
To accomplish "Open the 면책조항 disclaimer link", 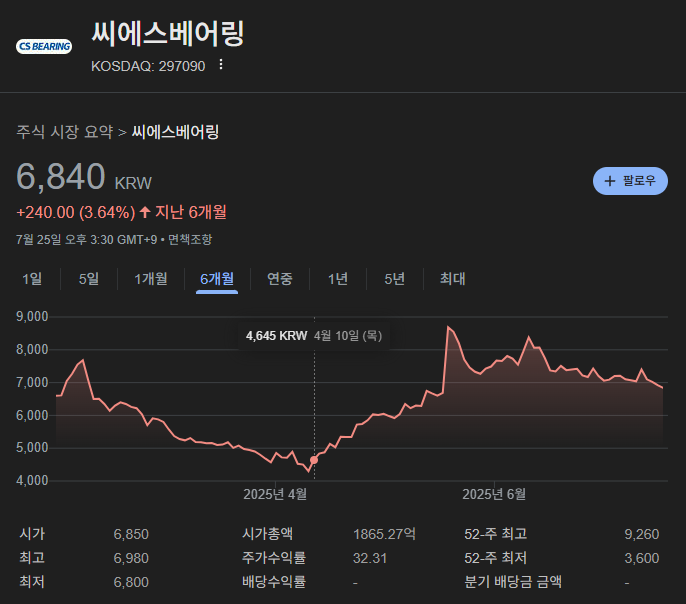I will (190, 239).
